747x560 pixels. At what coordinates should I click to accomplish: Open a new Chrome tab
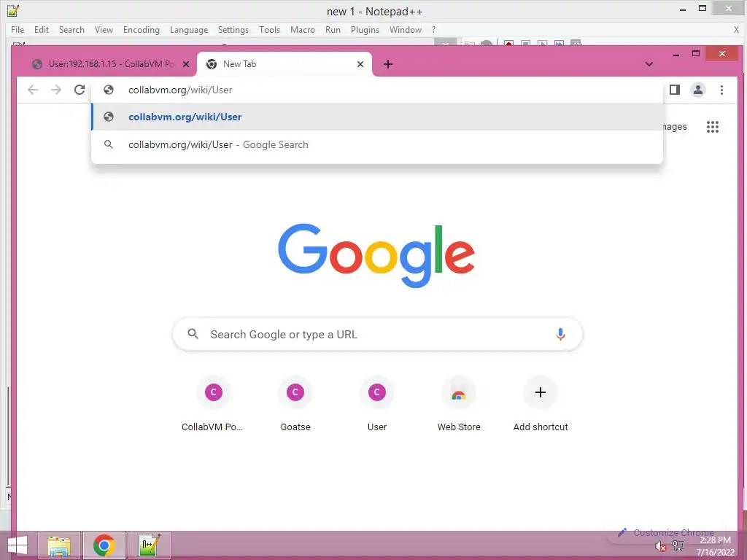[x=388, y=64]
